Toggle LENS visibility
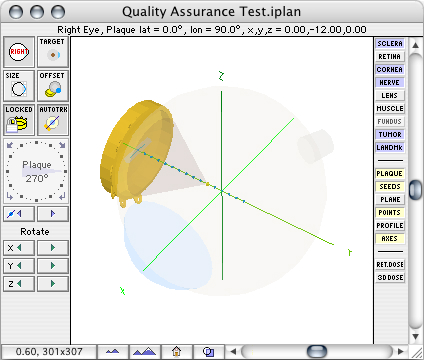 [390, 96]
